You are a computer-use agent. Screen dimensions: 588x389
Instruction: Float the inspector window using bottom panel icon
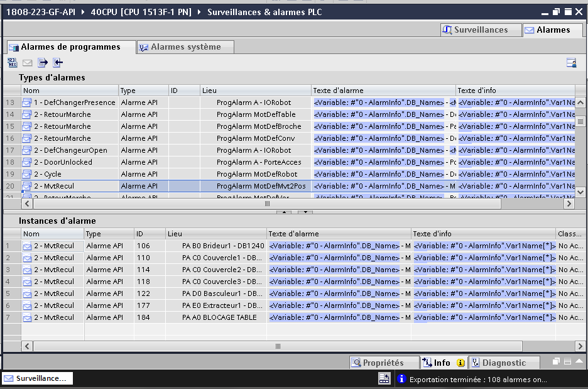(556, 362)
